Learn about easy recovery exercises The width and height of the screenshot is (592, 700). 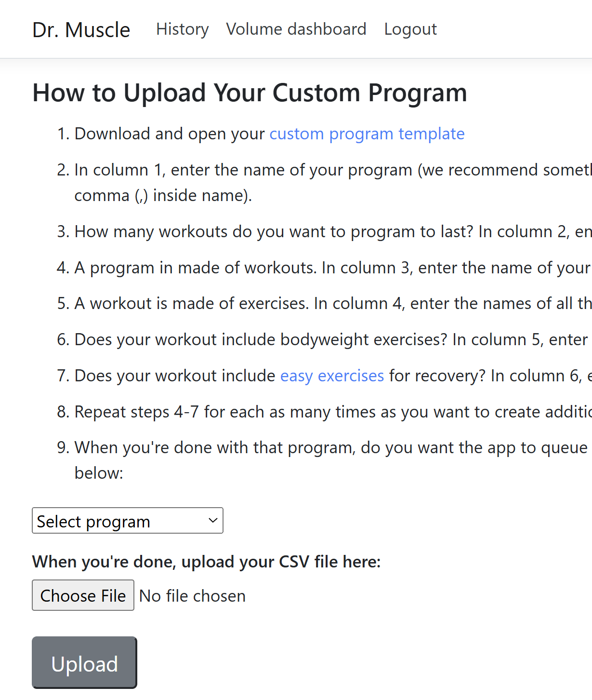[332, 376]
